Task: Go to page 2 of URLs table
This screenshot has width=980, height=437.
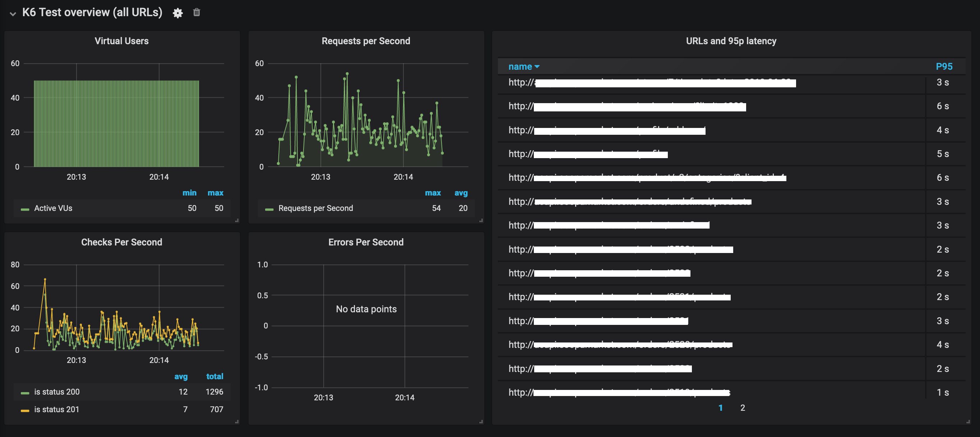Action: (x=742, y=408)
